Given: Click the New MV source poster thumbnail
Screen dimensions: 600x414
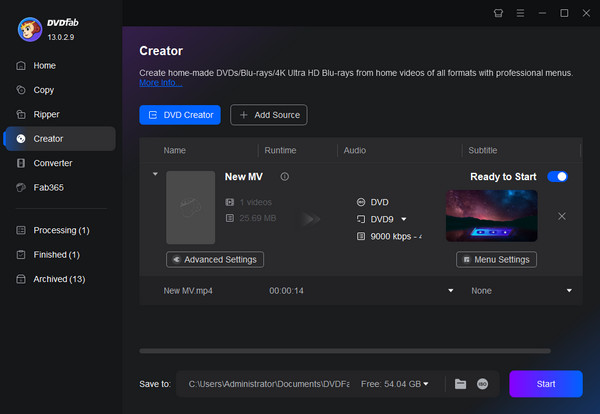Looking at the screenshot, I should pos(191,207).
